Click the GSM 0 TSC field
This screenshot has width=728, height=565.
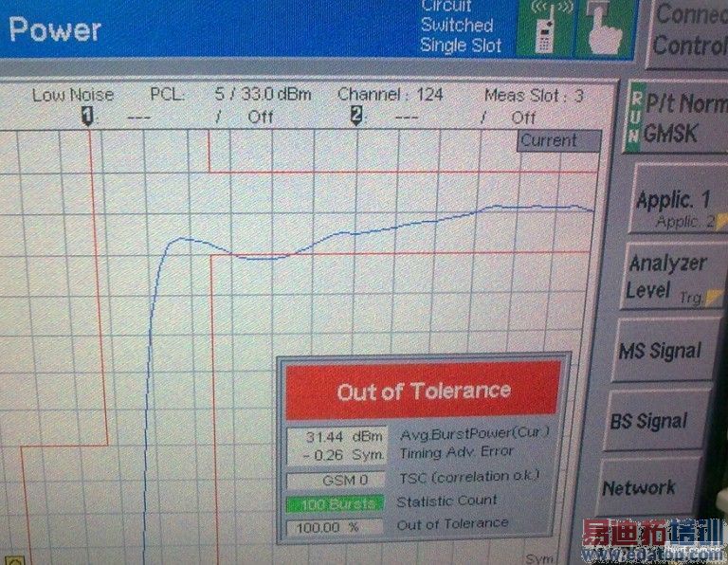coord(337,480)
